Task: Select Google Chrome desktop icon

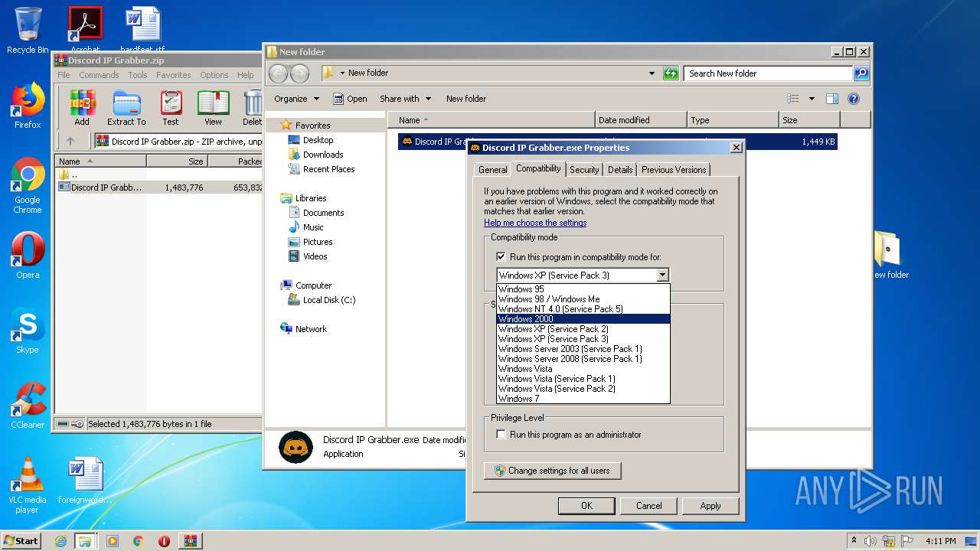Action: pyautogui.click(x=28, y=186)
